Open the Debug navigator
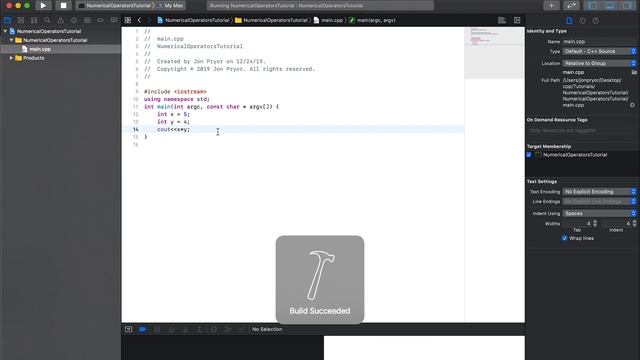This screenshot has height=360, width=640. [87, 20]
